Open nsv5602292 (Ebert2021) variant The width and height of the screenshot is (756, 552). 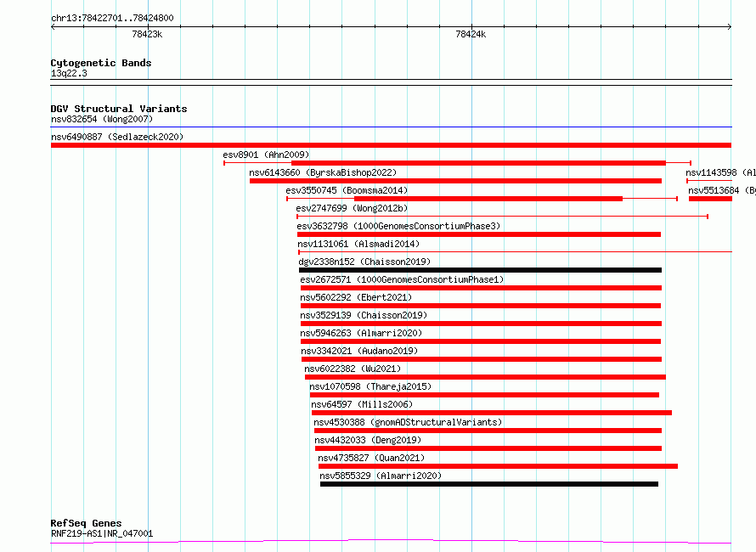click(x=356, y=297)
